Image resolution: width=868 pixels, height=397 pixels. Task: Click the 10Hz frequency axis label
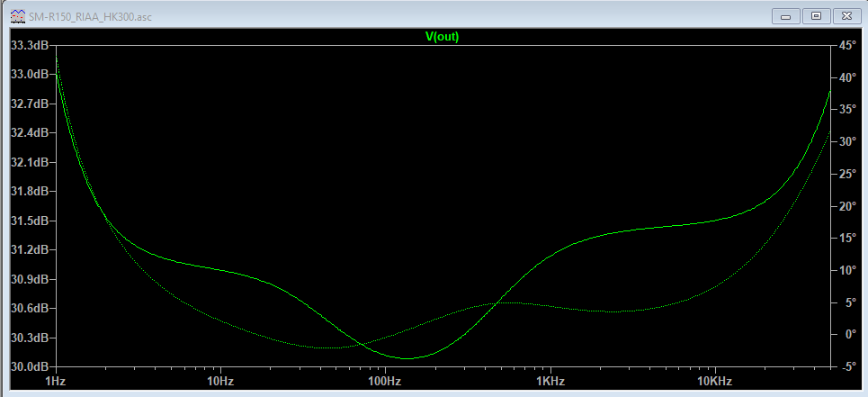(x=220, y=382)
